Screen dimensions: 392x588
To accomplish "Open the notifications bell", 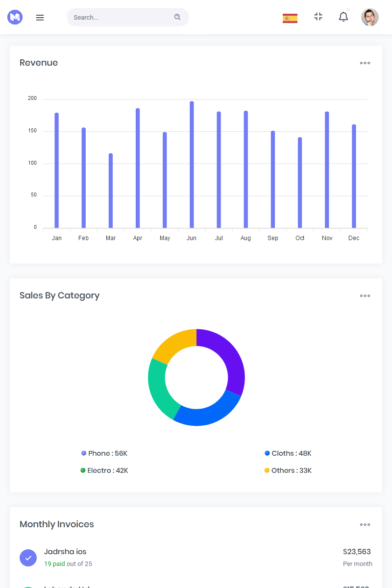I will [x=343, y=17].
